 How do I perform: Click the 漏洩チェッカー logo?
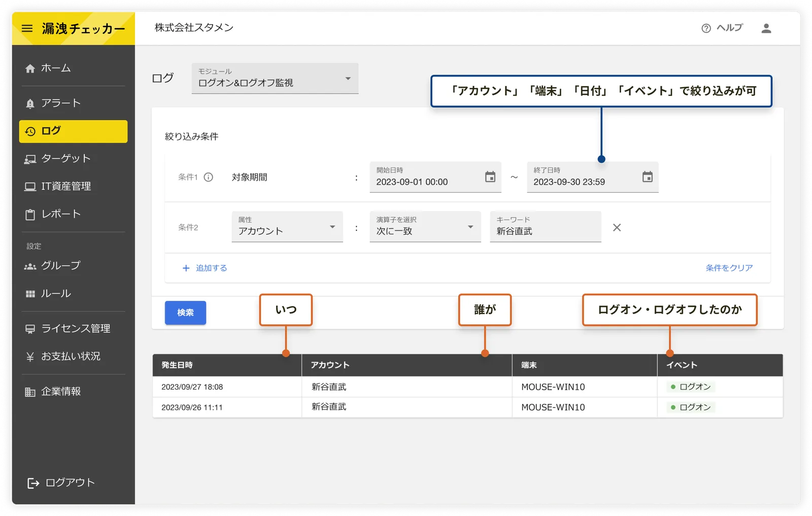84,28
